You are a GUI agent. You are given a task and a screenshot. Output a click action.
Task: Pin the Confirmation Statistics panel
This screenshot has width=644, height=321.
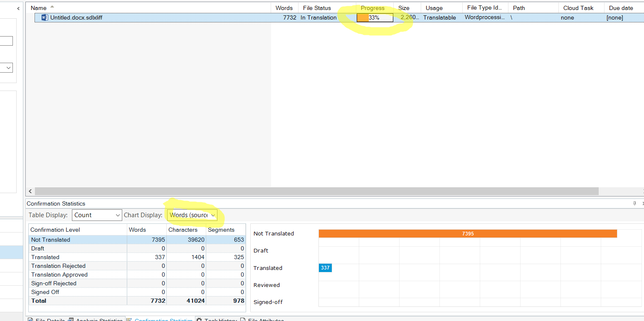(634, 203)
